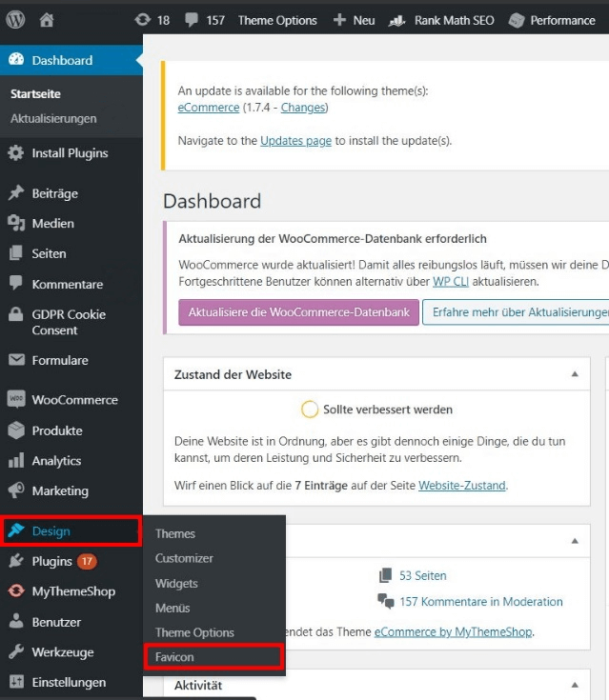
Task: Click the MyThemeShop eye icon
Action: (x=16, y=591)
